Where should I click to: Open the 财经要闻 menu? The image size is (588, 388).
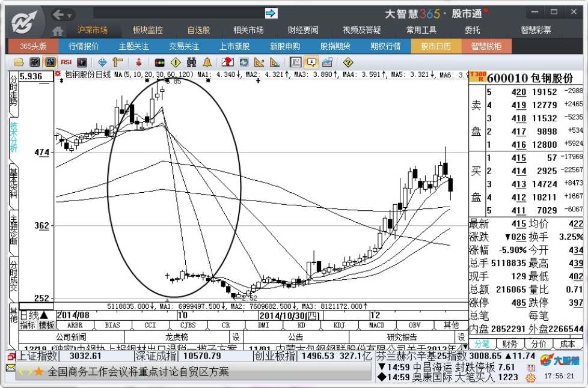(303, 30)
